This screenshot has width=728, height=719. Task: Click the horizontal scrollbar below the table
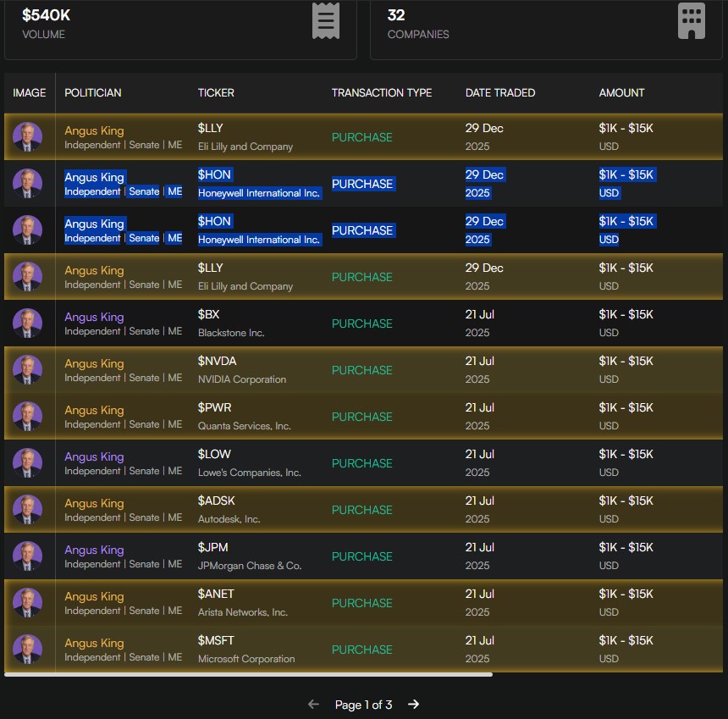point(248,674)
